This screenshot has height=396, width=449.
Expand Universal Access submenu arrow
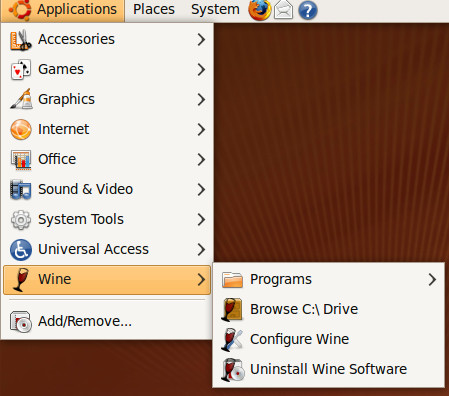(x=201, y=249)
